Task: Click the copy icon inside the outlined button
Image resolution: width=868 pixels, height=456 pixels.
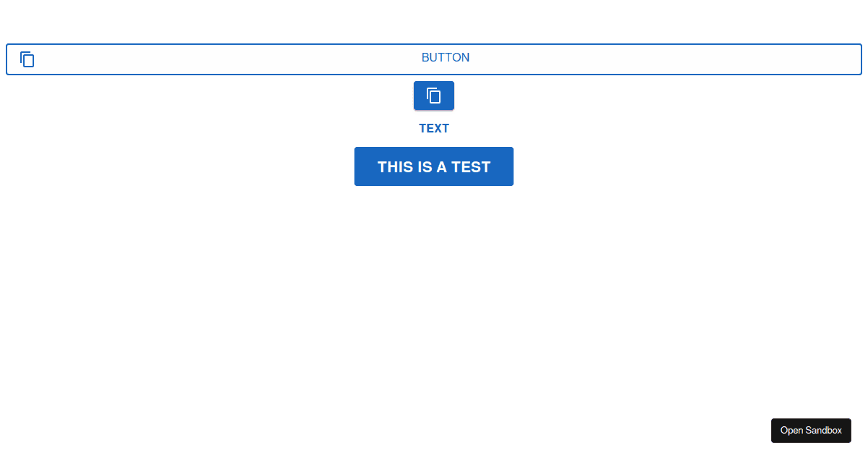Action: [x=27, y=59]
